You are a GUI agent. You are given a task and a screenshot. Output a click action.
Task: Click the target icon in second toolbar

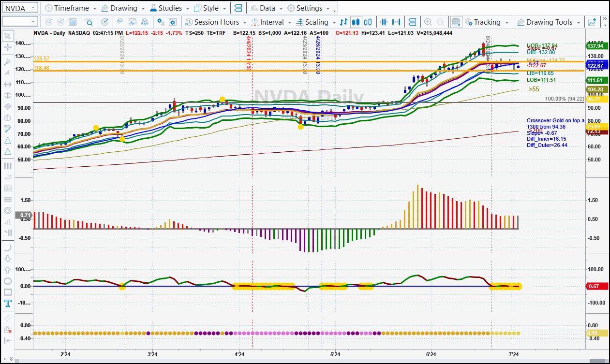click(x=105, y=22)
